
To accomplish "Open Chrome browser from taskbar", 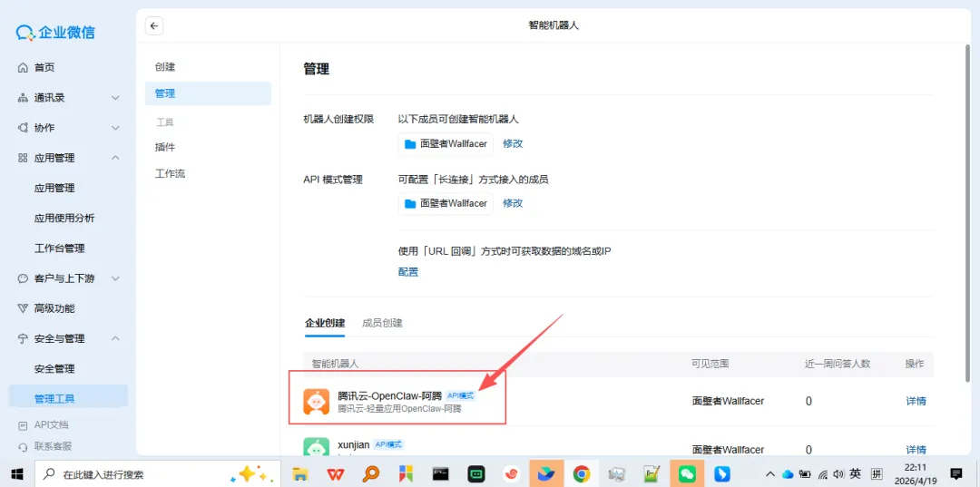I will [582, 474].
